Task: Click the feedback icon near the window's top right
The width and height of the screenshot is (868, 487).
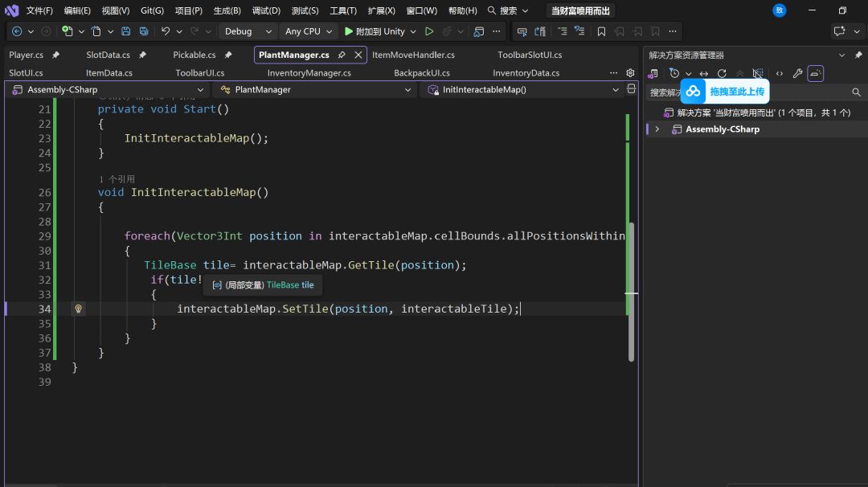Action: (x=839, y=31)
